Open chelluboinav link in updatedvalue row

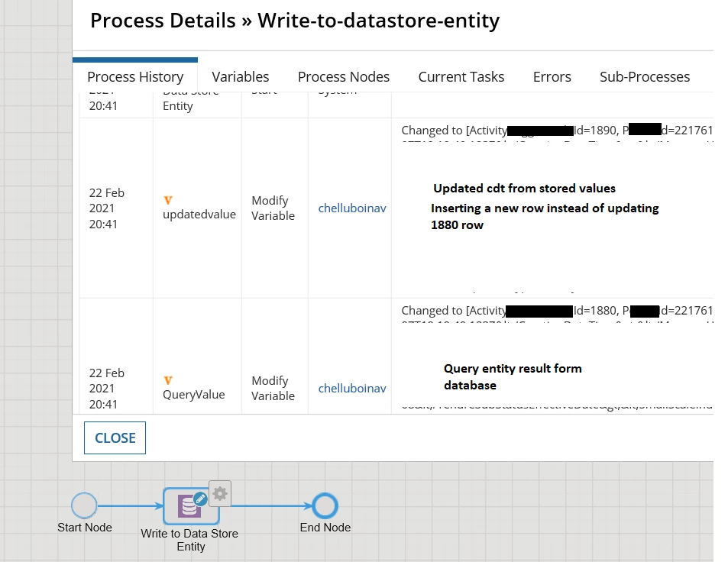[352, 208]
